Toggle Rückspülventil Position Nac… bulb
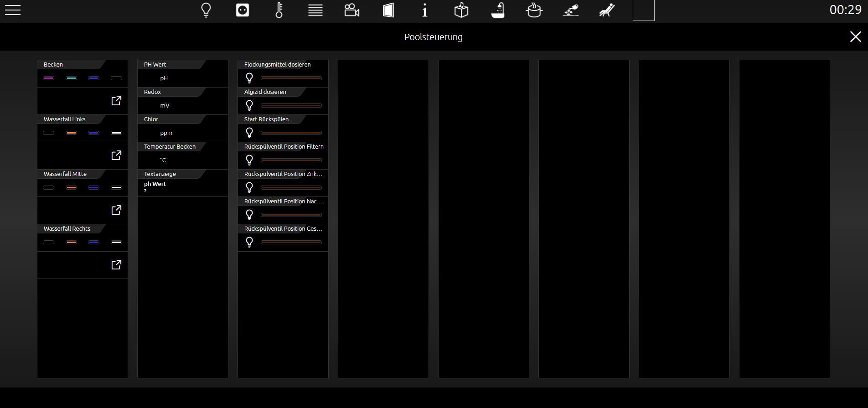This screenshot has height=408, width=868. (x=249, y=215)
